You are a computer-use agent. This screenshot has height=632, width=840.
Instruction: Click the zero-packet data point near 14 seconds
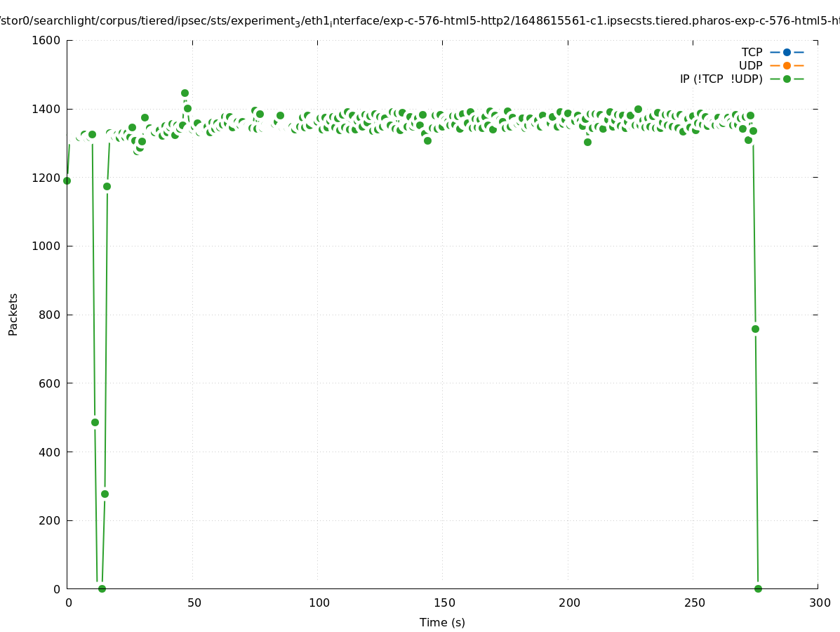[x=102, y=588]
